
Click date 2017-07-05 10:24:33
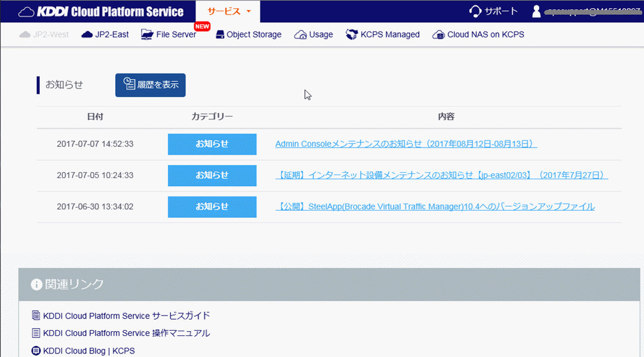click(95, 175)
